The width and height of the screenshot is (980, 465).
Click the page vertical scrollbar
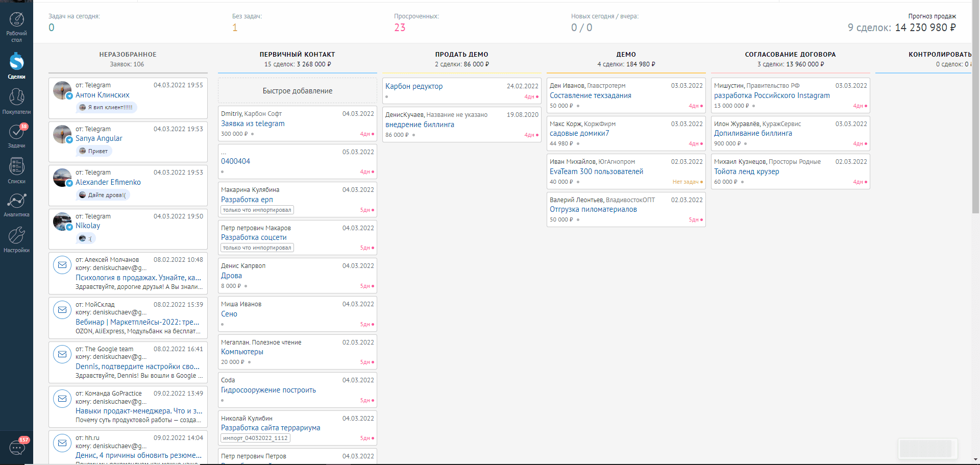tap(975, 107)
